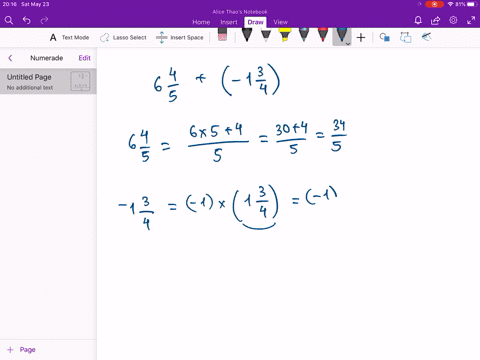Toggle the ink stylus orientation option
Viewport: 480px width, 360px height.
click(426, 37)
